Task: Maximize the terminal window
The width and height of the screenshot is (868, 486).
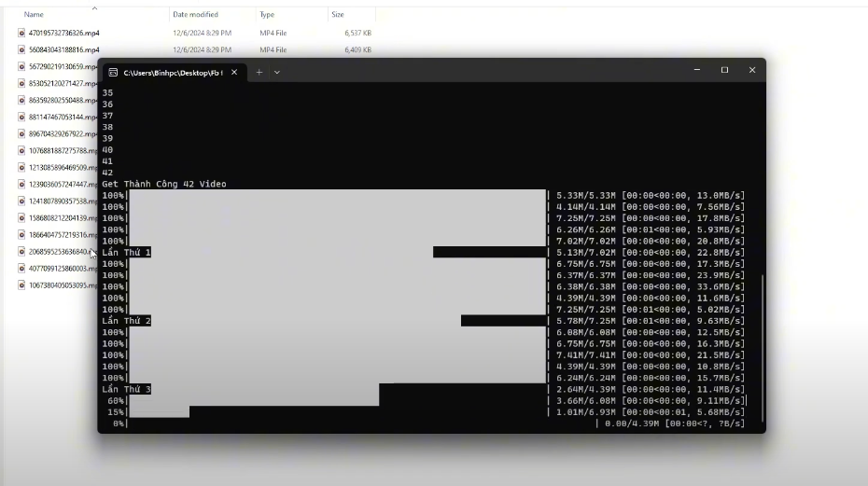Action: point(724,70)
